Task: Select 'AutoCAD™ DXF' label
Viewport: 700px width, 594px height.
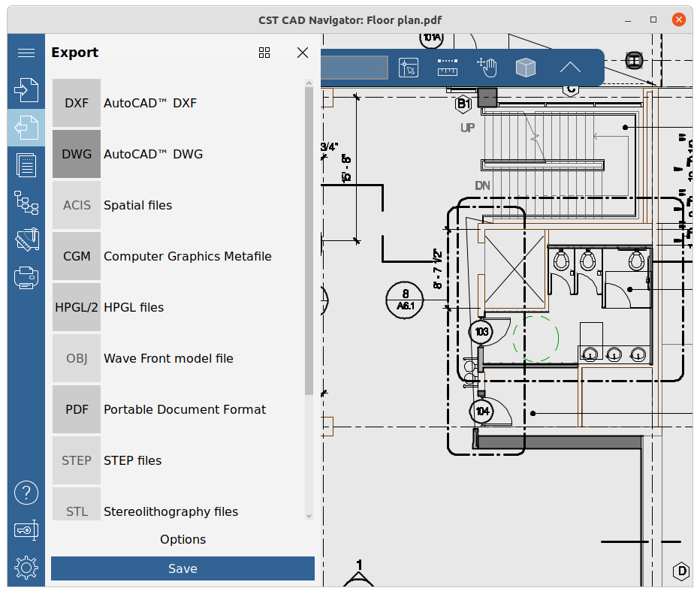Action: click(150, 103)
